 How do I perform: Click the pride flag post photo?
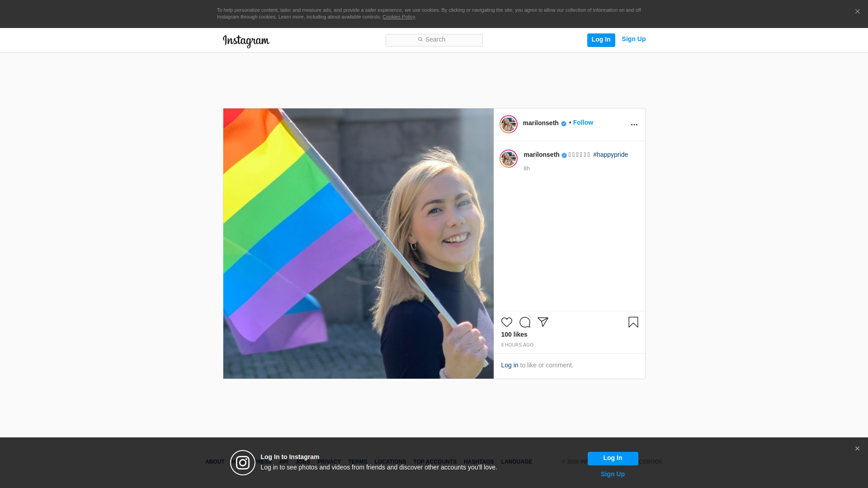click(x=358, y=244)
